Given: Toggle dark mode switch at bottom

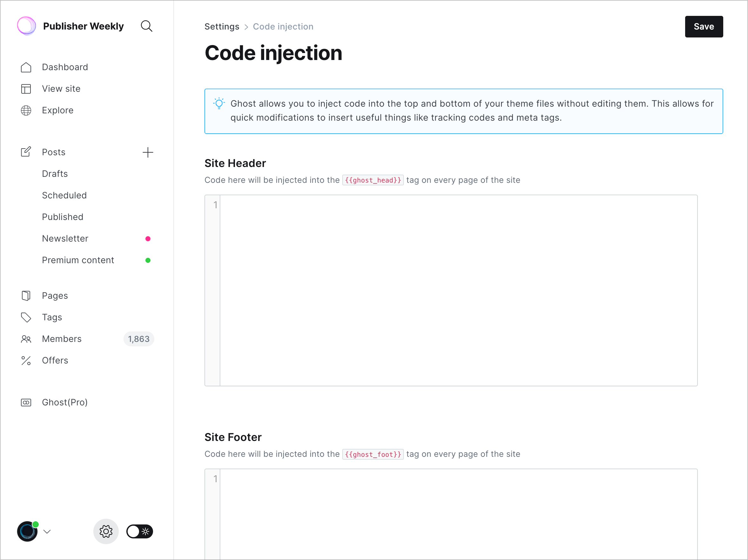Looking at the screenshot, I should 139,531.
